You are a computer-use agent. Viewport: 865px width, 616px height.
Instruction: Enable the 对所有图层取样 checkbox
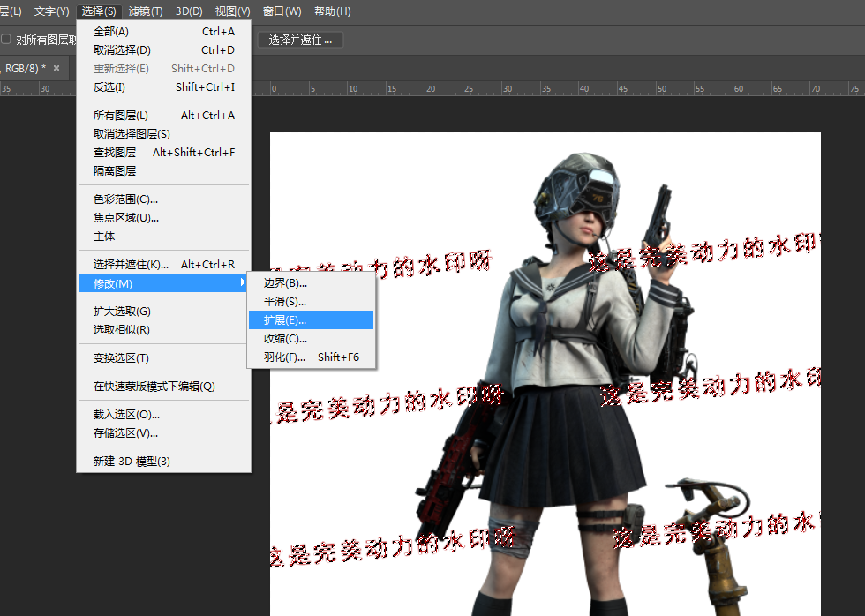6,40
